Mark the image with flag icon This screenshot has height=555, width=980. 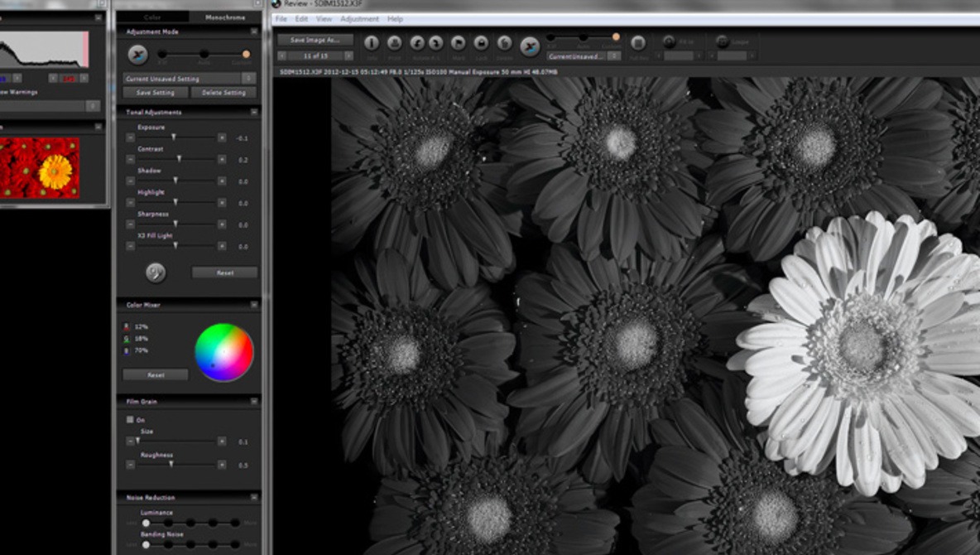click(458, 42)
